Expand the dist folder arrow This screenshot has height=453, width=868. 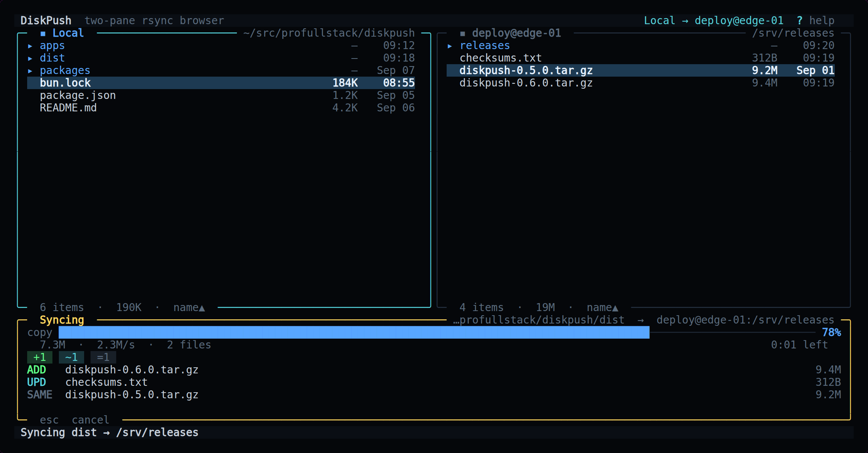click(30, 59)
